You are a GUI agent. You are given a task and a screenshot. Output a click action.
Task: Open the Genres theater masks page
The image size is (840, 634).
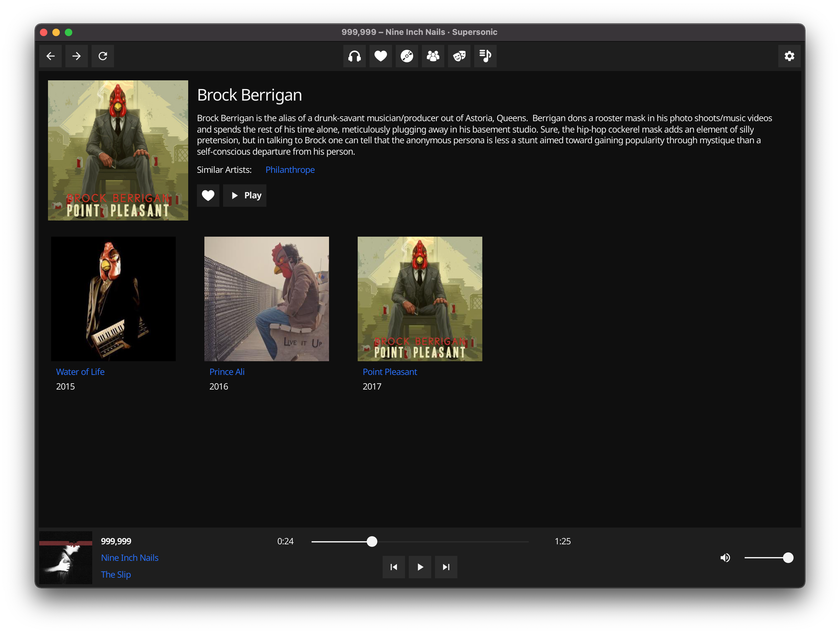[459, 56]
